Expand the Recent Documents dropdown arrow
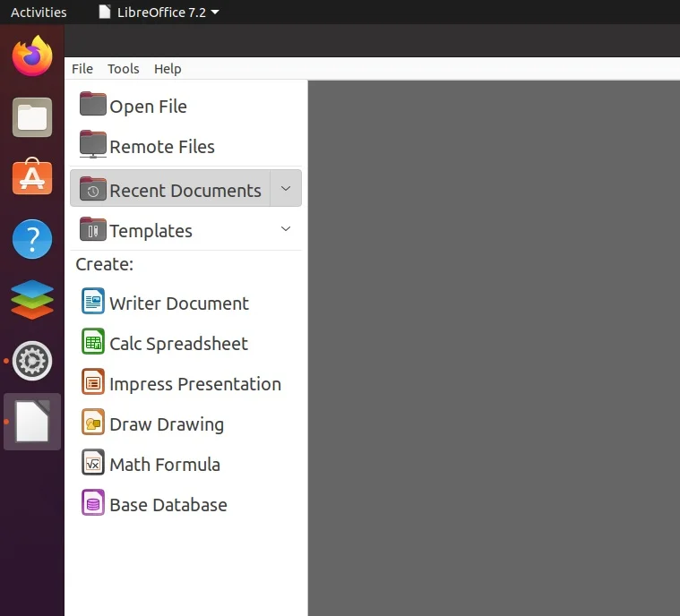680x616 pixels. click(x=286, y=188)
